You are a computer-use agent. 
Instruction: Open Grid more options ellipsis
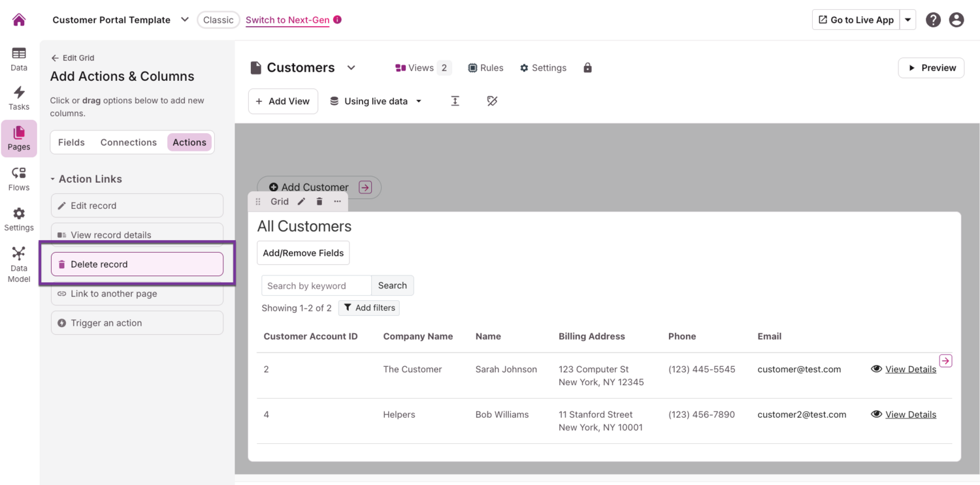point(337,202)
